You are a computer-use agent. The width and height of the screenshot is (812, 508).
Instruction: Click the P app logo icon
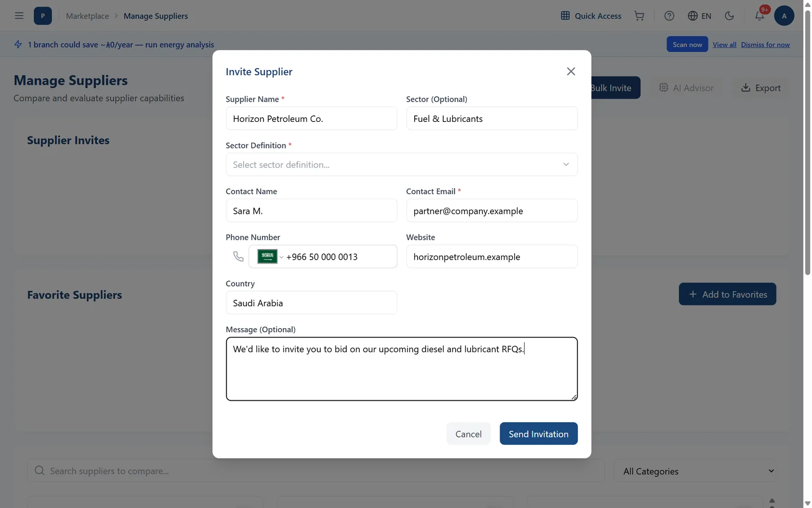pyautogui.click(x=43, y=16)
